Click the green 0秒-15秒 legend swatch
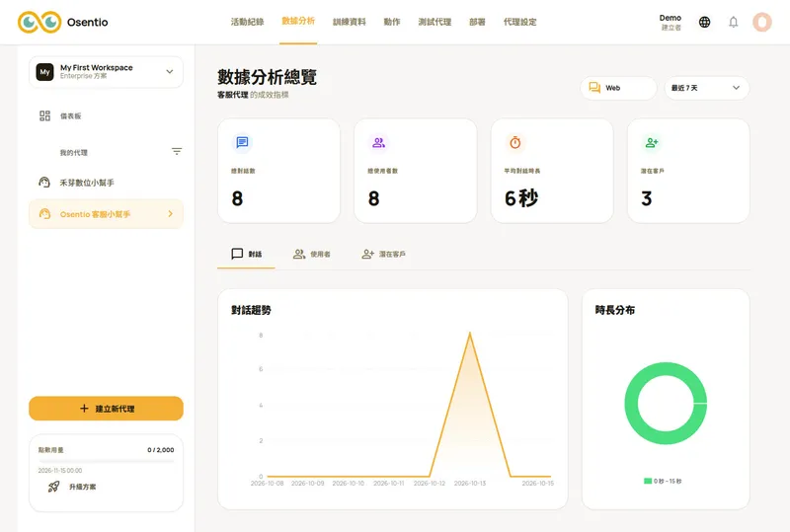The width and height of the screenshot is (790, 532). (x=648, y=481)
